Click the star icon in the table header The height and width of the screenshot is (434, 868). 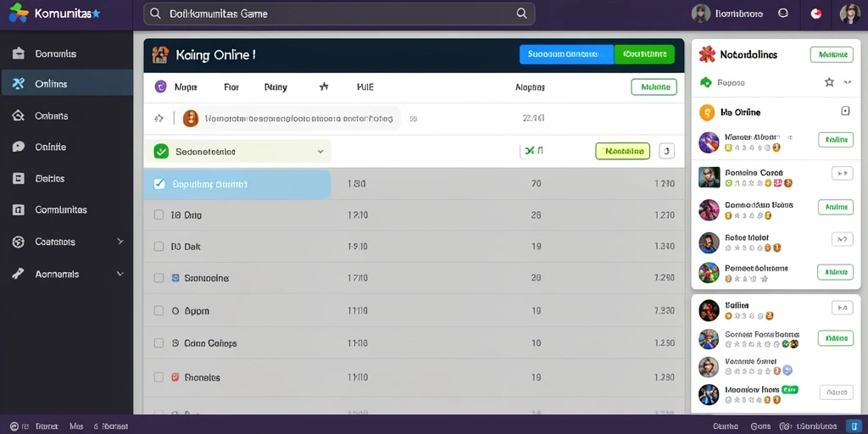click(x=324, y=86)
